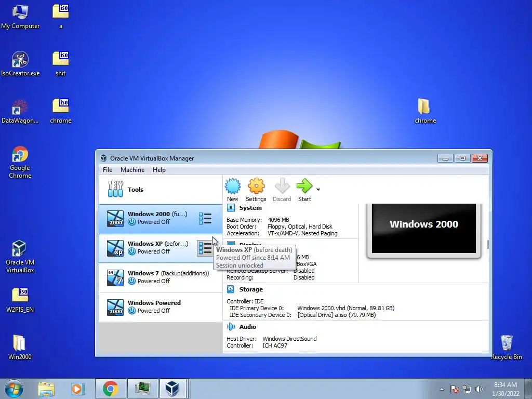This screenshot has width=532, height=399.
Task: Click 'Controller: IDE' text
Action: click(245, 301)
